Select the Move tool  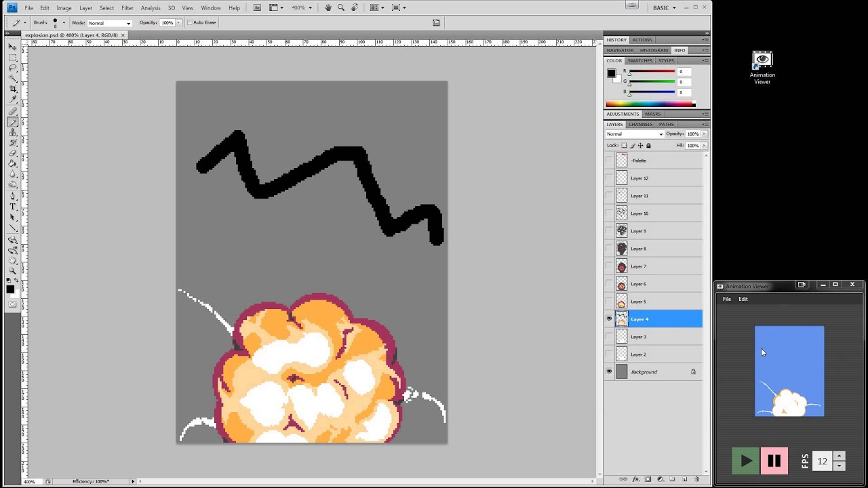click(13, 47)
